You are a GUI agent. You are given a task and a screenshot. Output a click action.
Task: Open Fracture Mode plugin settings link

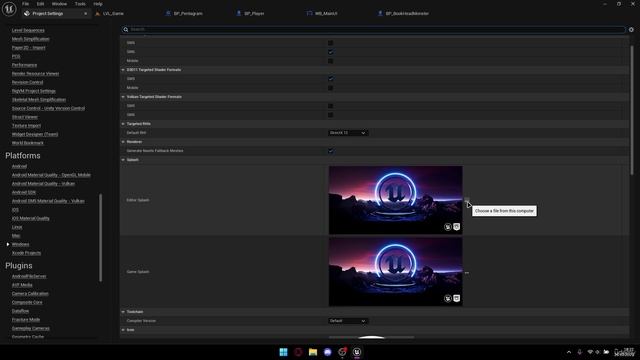tap(26, 320)
